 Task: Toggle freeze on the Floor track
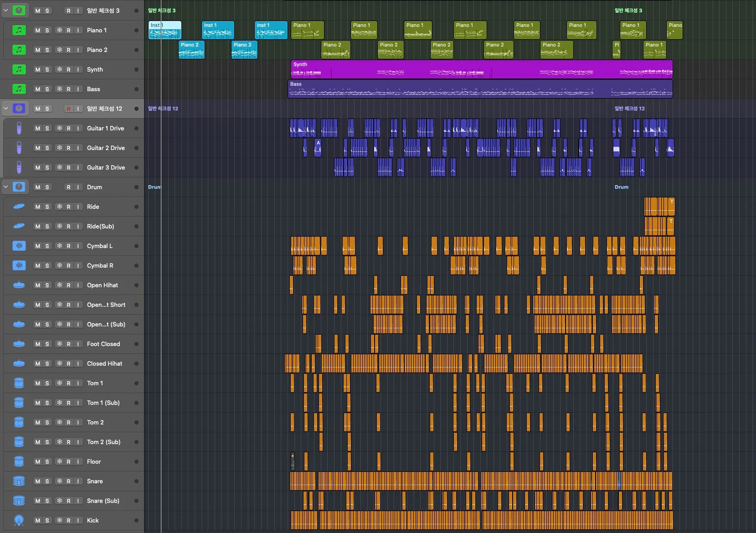click(x=59, y=461)
